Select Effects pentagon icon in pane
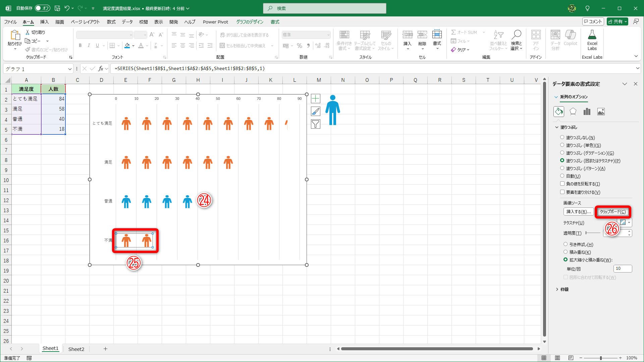The width and height of the screenshot is (644, 362). (573, 112)
